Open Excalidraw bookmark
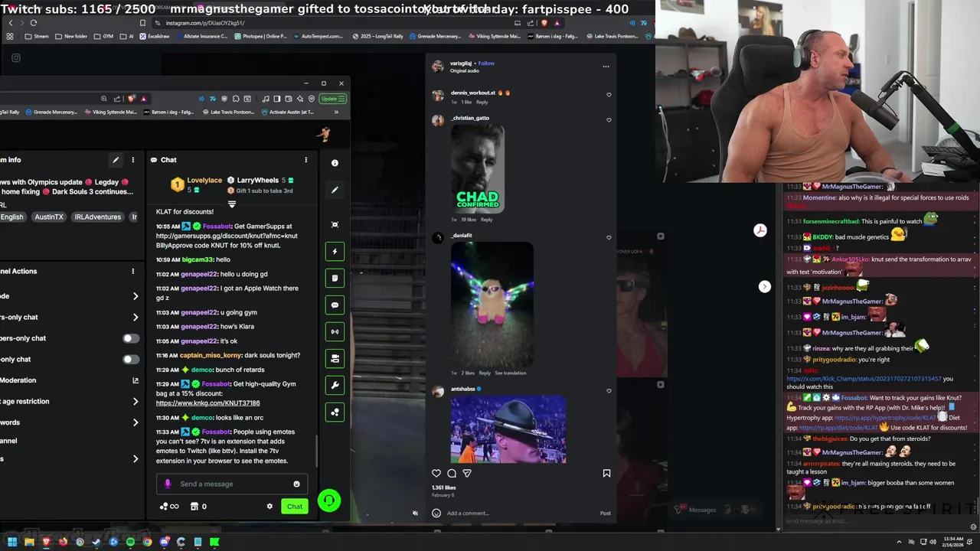Image resolution: width=980 pixels, height=551 pixels. pyautogui.click(x=154, y=36)
